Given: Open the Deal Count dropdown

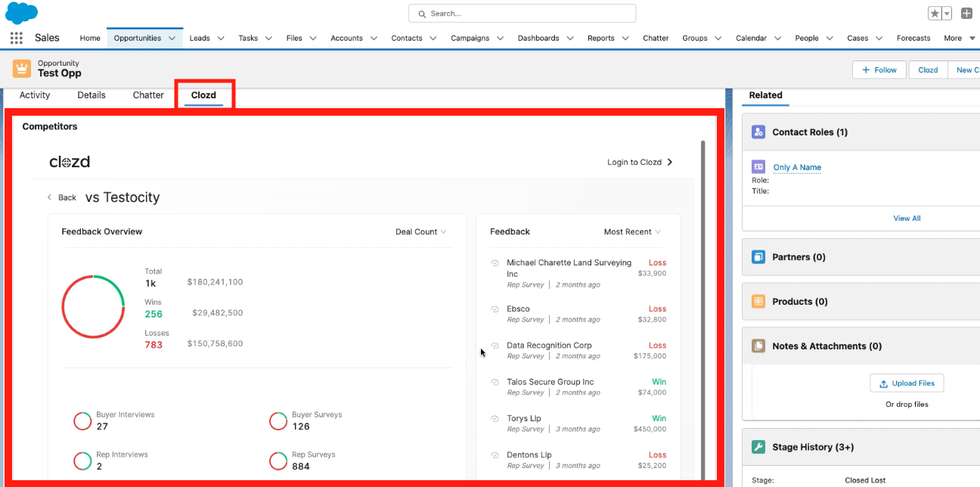Looking at the screenshot, I should tap(421, 232).
